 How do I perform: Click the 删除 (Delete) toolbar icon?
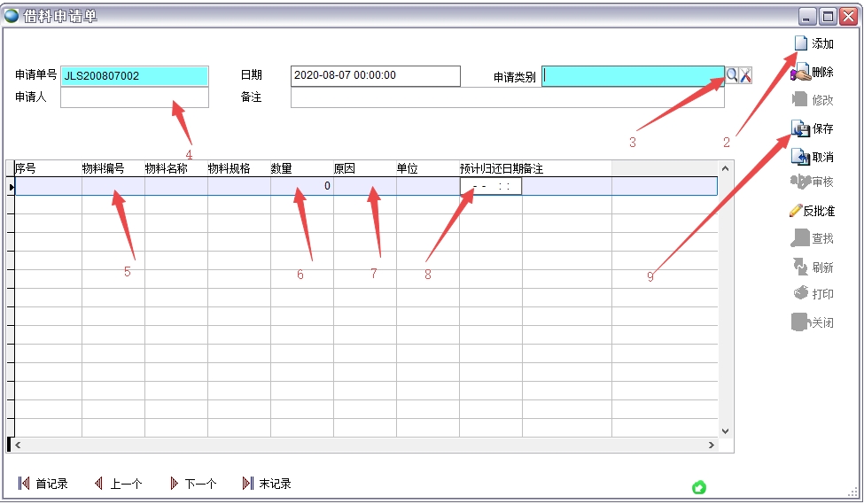coord(800,74)
